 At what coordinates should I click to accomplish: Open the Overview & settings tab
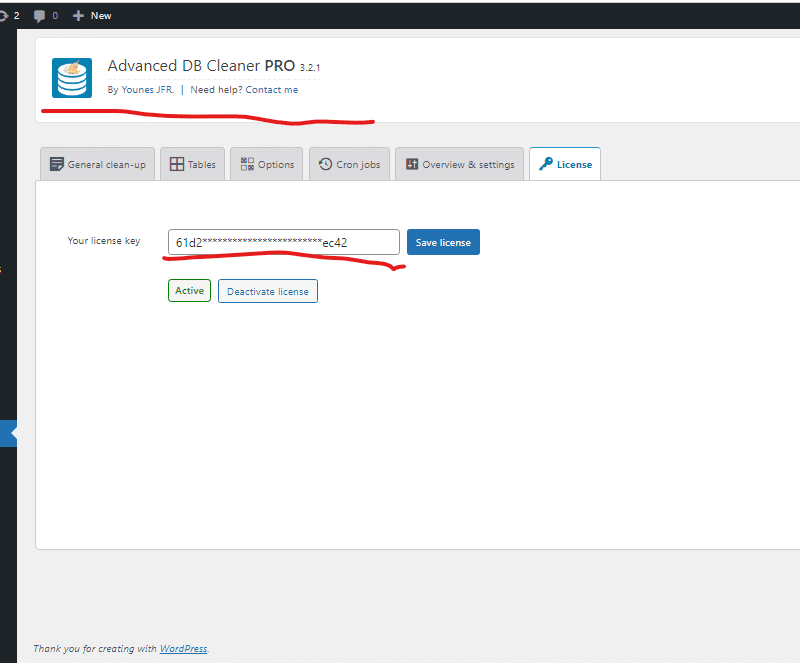click(460, 164)
